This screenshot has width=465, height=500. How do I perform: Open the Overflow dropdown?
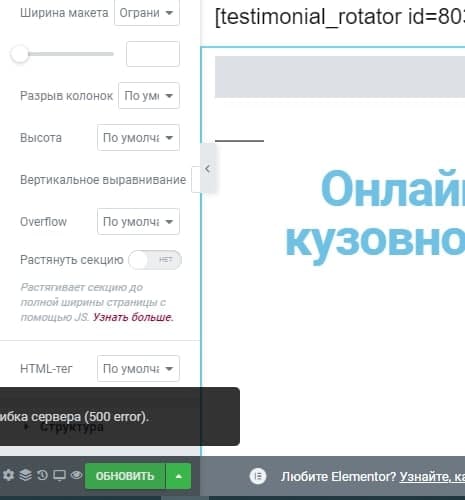point(138,222)
